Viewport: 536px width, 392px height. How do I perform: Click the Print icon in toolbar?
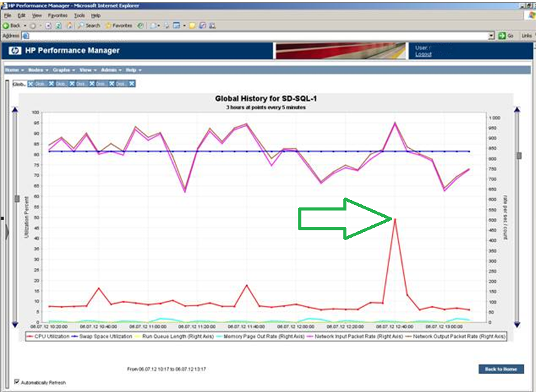tap(167, 26)
